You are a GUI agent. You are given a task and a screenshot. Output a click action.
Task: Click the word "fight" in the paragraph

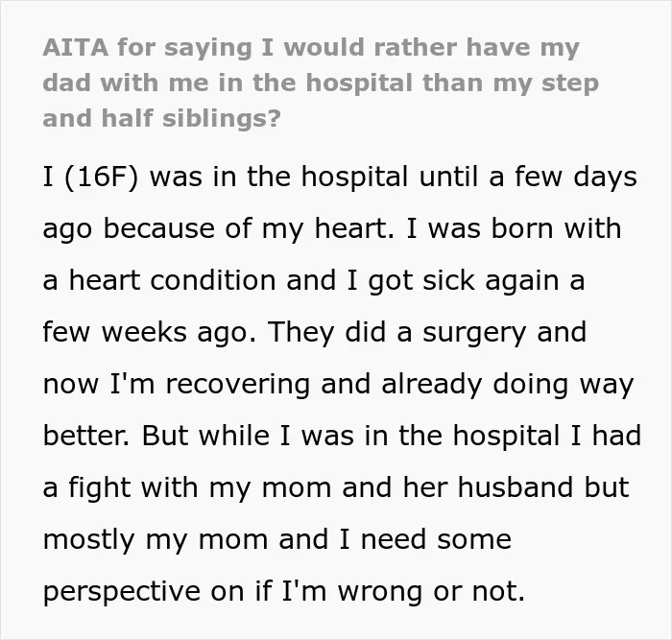click(100, 488)
